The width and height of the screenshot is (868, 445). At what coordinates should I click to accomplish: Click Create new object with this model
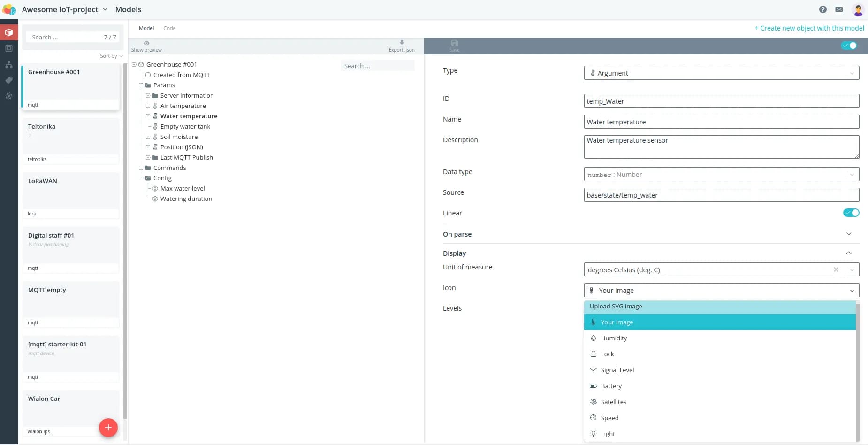809,28
